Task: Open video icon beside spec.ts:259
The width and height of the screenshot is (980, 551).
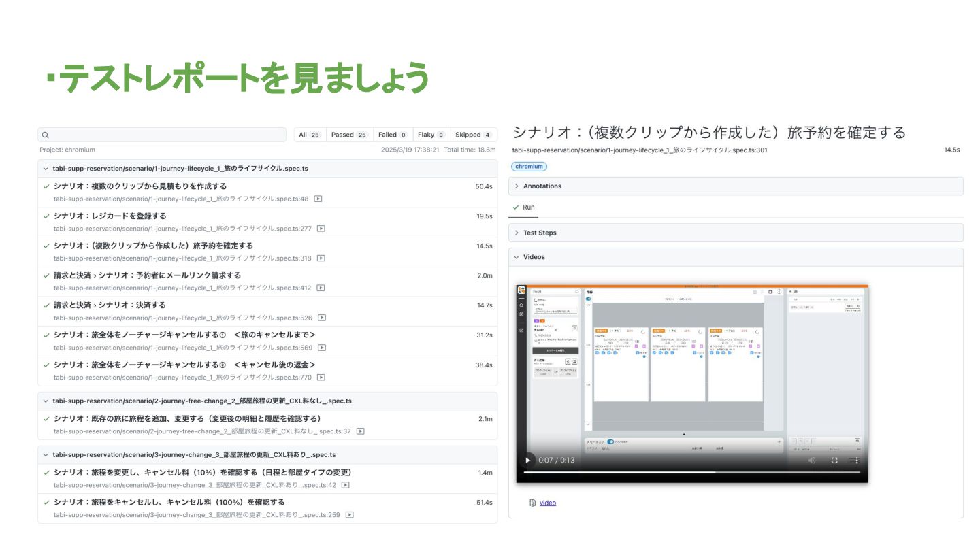Action: click(x=349, y=515)
